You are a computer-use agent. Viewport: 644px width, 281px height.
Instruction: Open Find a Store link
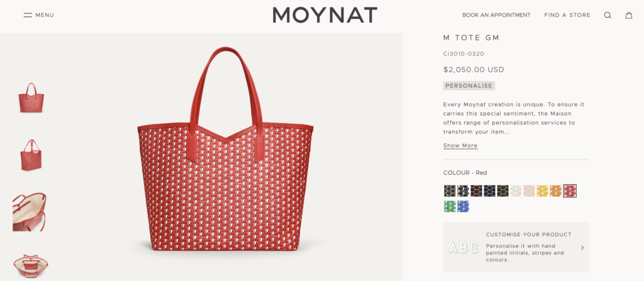pyautogui.click(x=567, y=15)
